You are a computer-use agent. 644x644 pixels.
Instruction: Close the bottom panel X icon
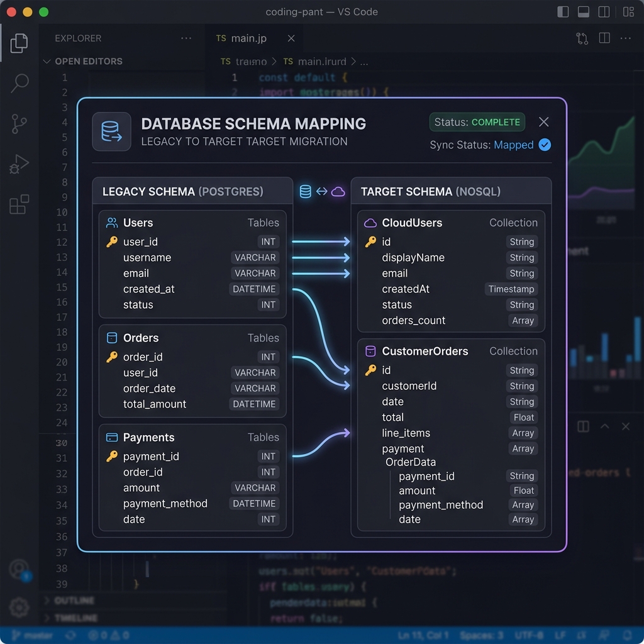(626, 426)
